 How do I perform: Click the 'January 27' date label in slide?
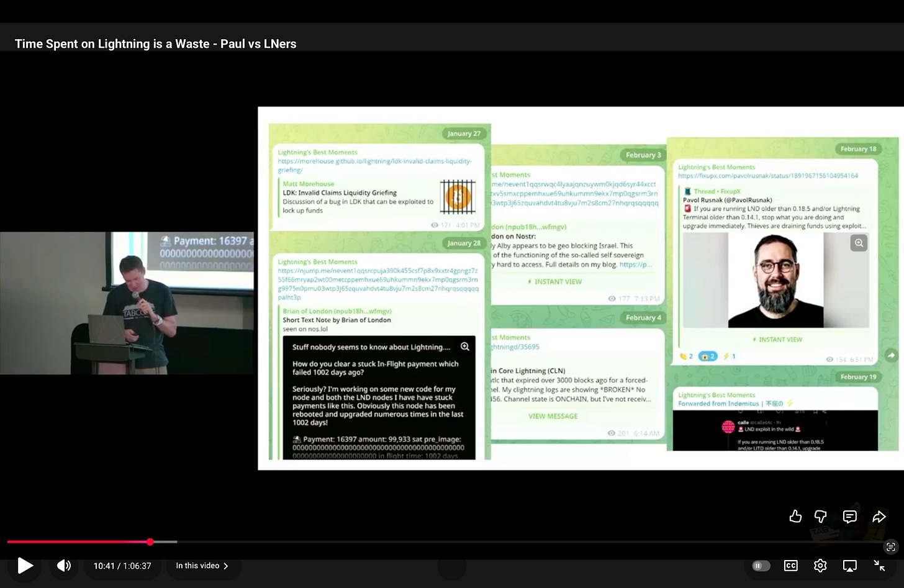click(x=464, y=133)
